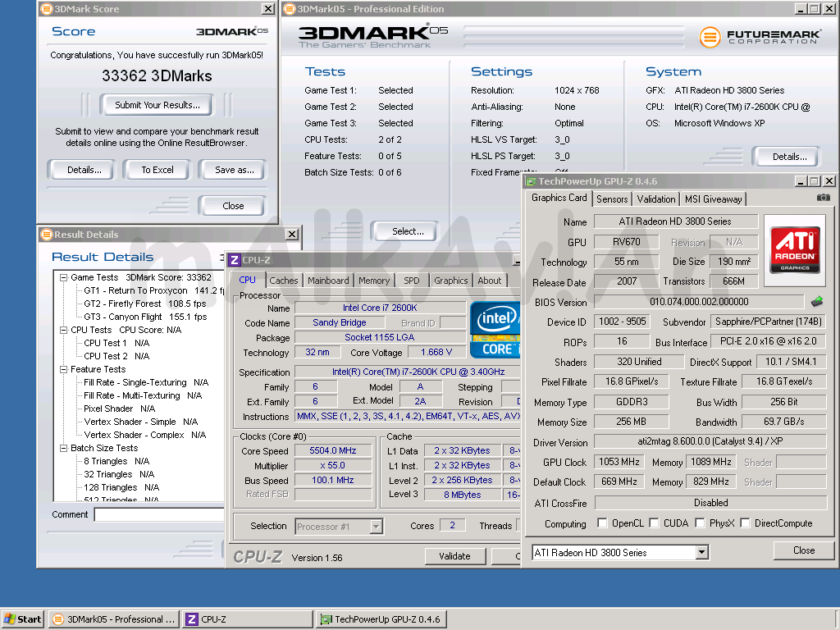Collapse the Game Tests tree node

coord(64,277)
